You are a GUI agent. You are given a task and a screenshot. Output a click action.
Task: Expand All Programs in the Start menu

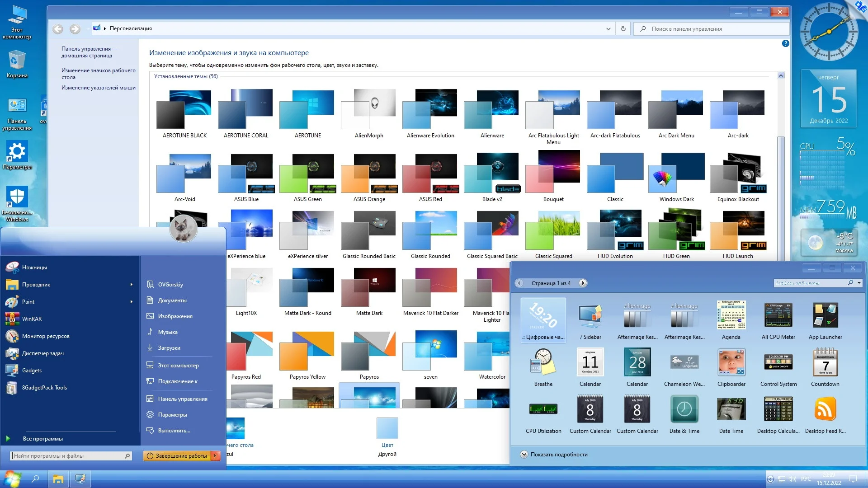click(42, 439)
